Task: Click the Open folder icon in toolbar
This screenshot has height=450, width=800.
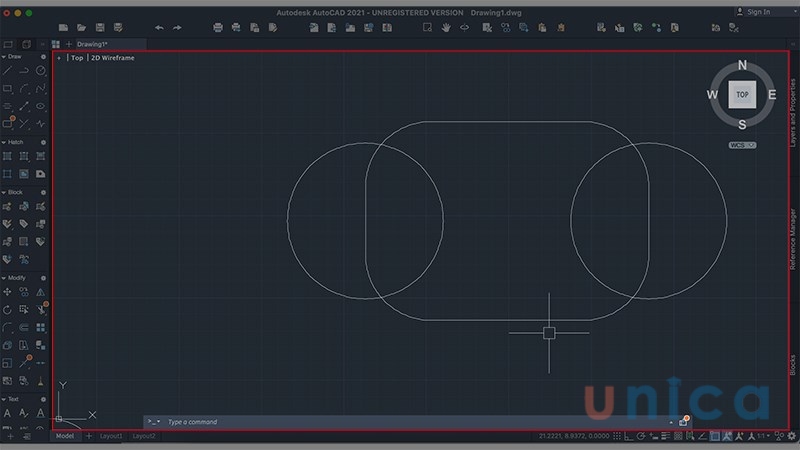Action: (x=82, y=28)
